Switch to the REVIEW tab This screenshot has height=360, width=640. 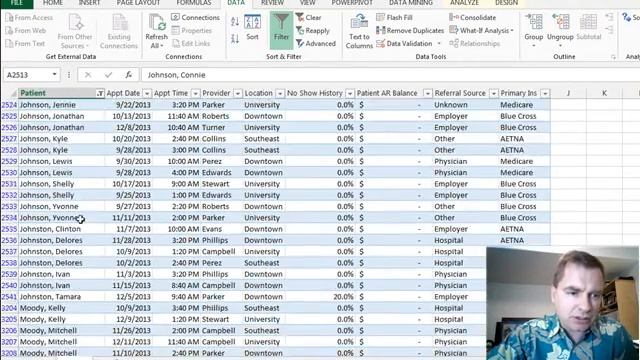click(272, 3)
